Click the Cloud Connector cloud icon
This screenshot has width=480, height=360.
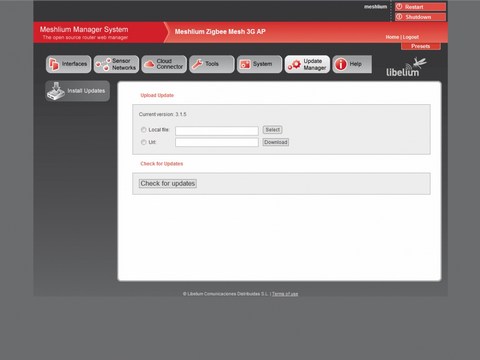[149, 64]
